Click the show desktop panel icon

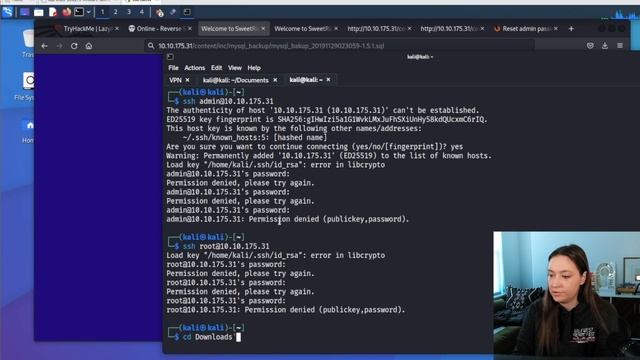point(24,12)
